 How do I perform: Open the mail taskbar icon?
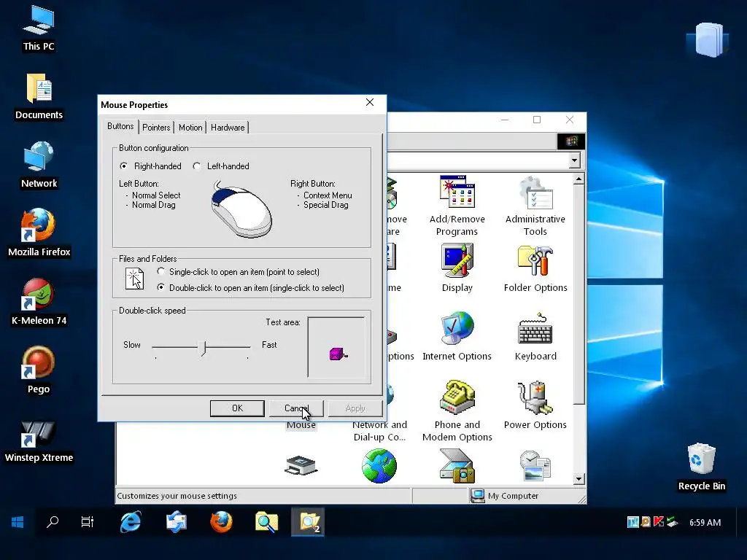tap(177, 522)
